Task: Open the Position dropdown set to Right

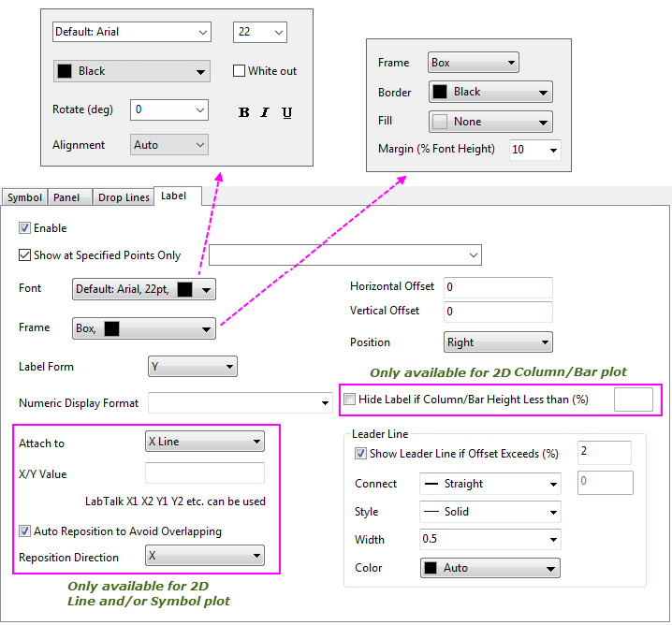Action: coord(498,342)
